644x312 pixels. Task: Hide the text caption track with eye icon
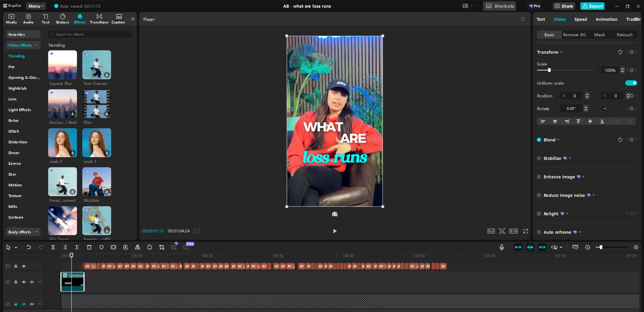(x=24, y=266)
